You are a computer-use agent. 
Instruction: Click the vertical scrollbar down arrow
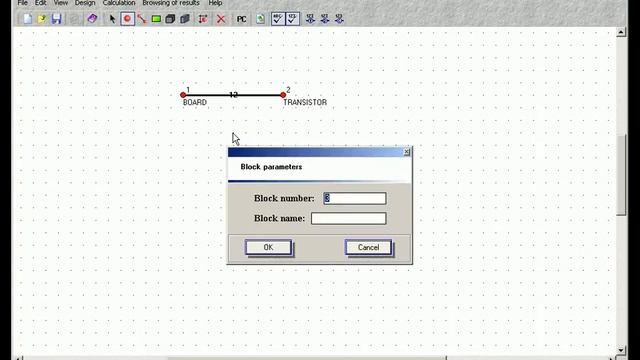621,350
